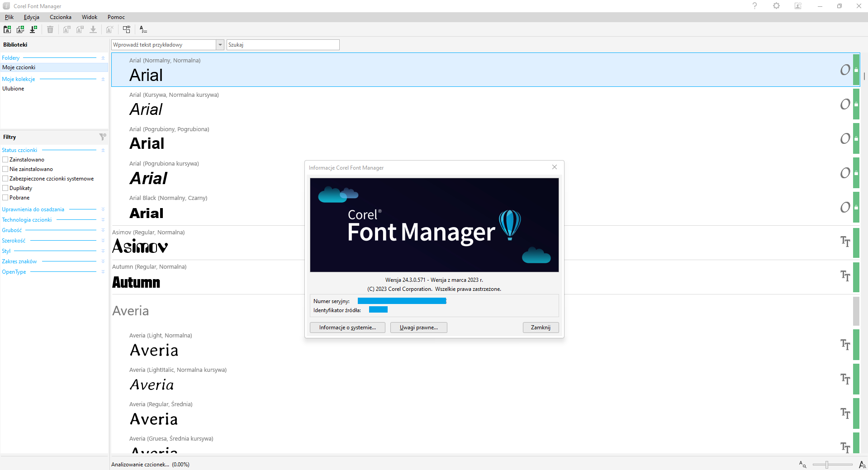Click the lock icon on Arial Pogrubiony row
Image resolution: width=868 pixels, height=470 pixels.
pos(856,138)
